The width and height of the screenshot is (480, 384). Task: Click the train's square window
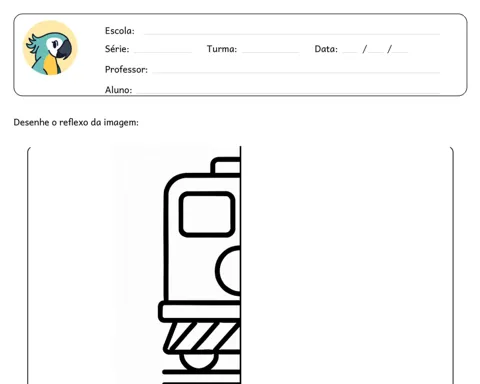[x=207, y=214]
